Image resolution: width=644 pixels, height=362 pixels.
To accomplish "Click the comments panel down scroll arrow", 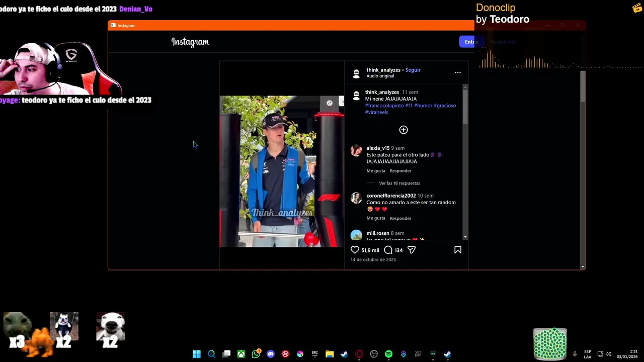I will [x=465, y=237].
